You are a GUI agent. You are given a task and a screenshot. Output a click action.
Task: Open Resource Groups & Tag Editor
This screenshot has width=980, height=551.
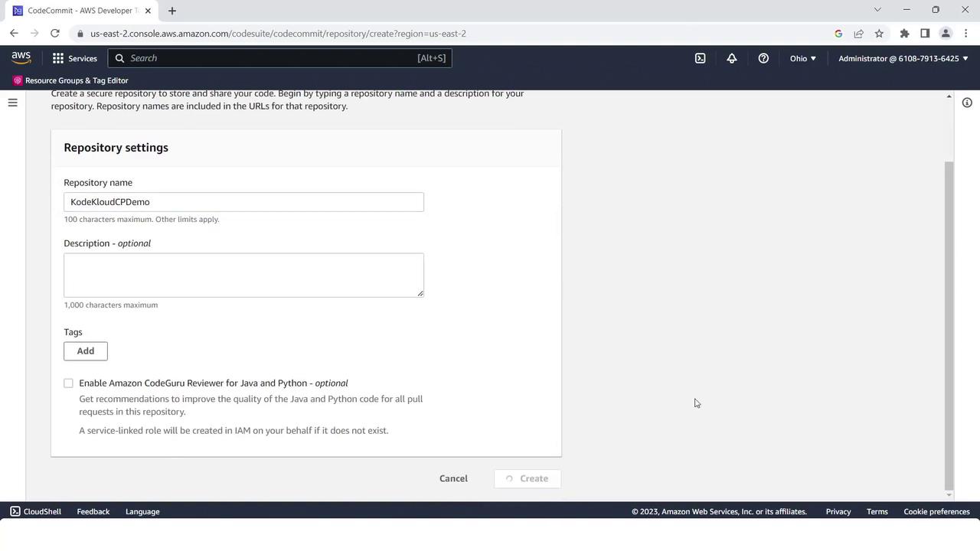coord(70,80)
